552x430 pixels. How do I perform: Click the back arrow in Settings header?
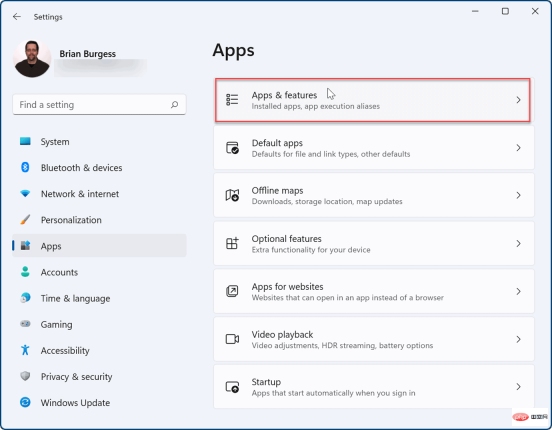[17, 17]
